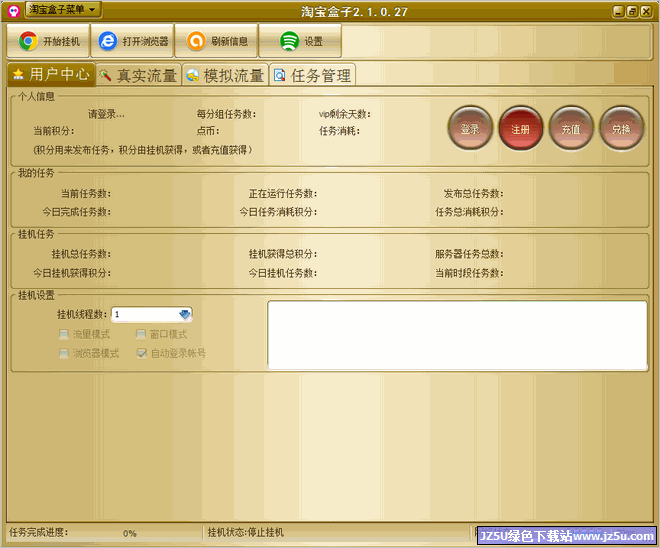Viewport: 660px width, 548px height.
Task: Click the 当前任务数 label
Action: [x=86, y=194]
